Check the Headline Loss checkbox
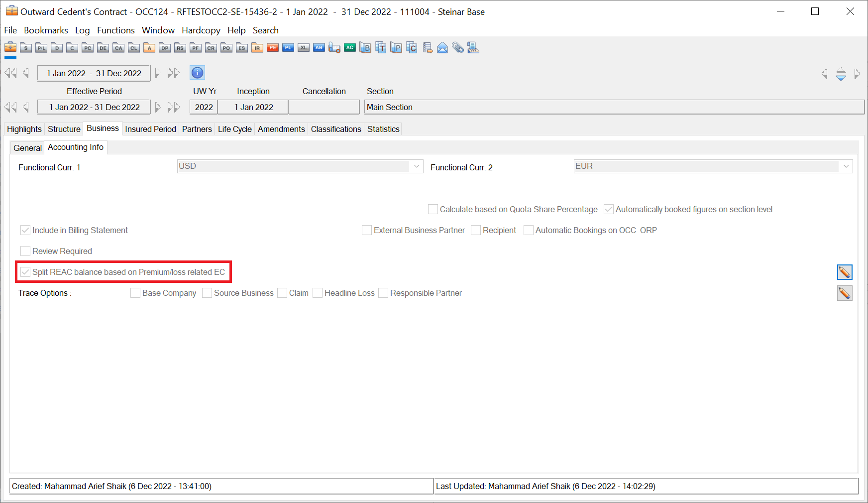The width and height of the screenshot is (868, 503). pos(318,293)
